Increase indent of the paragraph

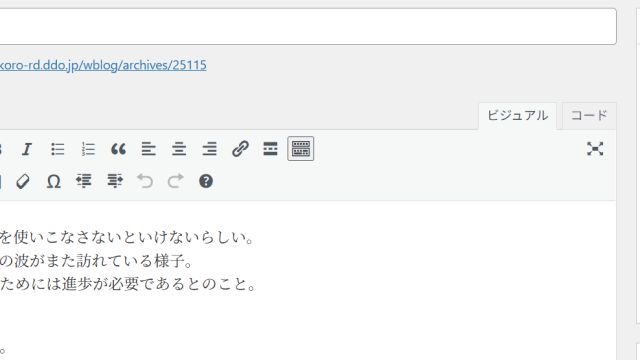(x=115, y=181)
